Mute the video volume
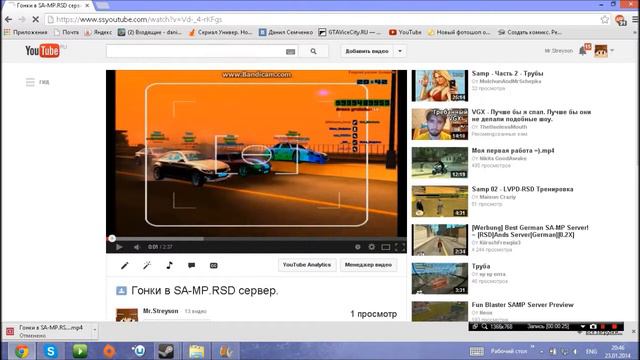640x360 pixels. pyautogui.click(x=137, y=247)
